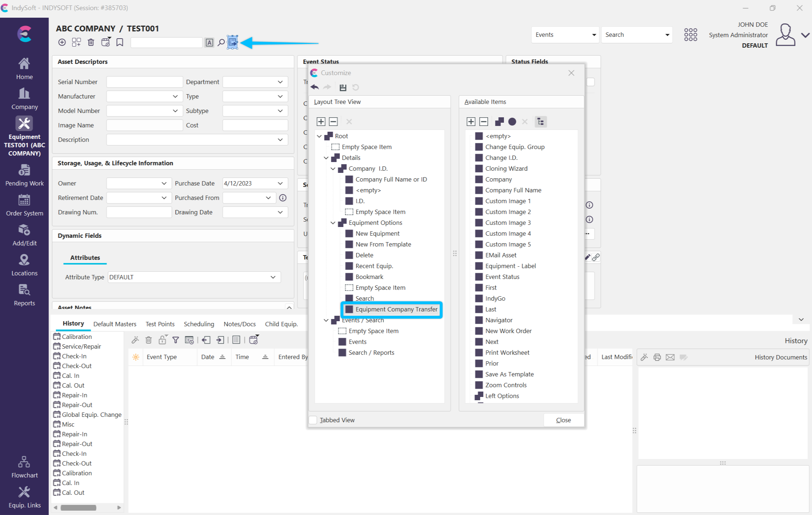Click tree view toggle in Available Items toolbar
Image resolution: width=812 pixels, height=515 pixels.
(540, 122)
